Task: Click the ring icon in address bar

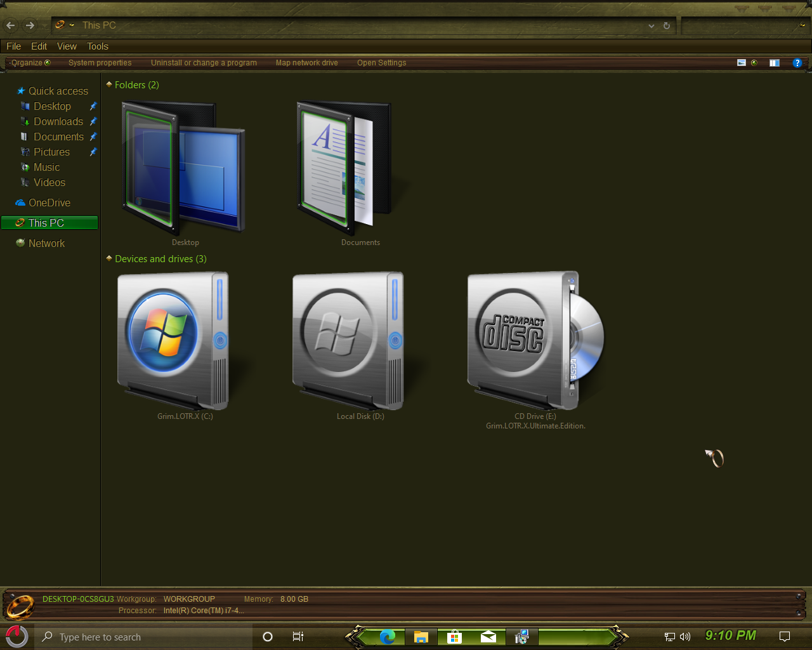Action: tap(60, 25)
